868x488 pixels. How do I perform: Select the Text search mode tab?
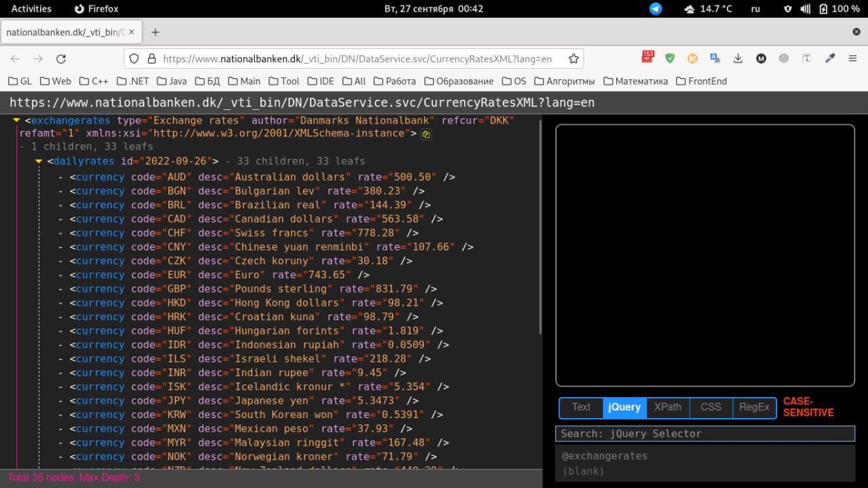coord(581,407)
